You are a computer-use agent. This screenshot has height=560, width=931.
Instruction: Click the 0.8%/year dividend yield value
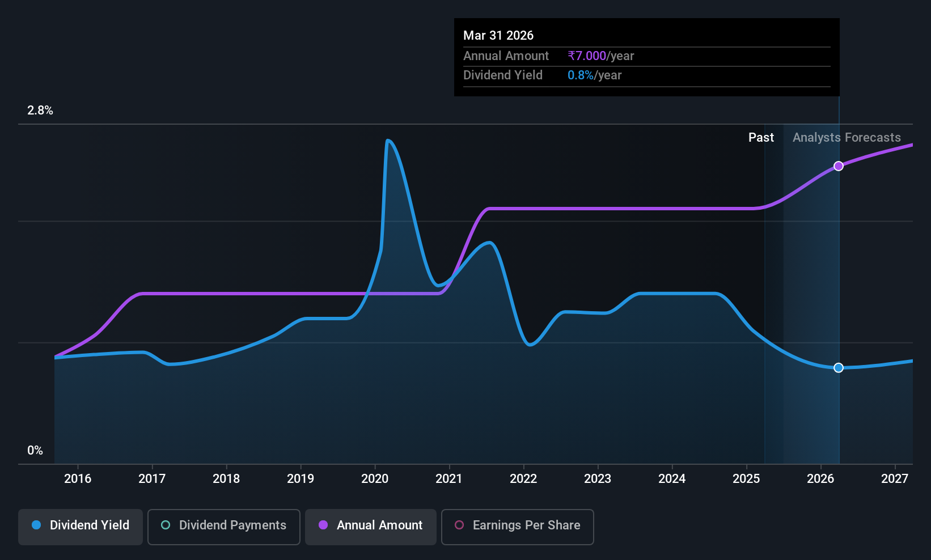click(595, 75)
